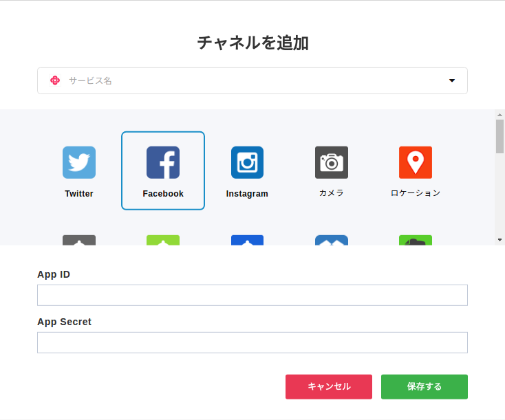Click the サービス名 placeholder text
Screen dimensions: 505x420
coord(90,81)
